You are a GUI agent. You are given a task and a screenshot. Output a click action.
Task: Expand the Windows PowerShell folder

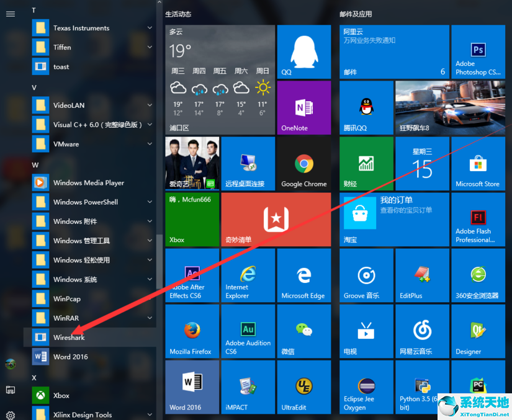coord(150,202)
